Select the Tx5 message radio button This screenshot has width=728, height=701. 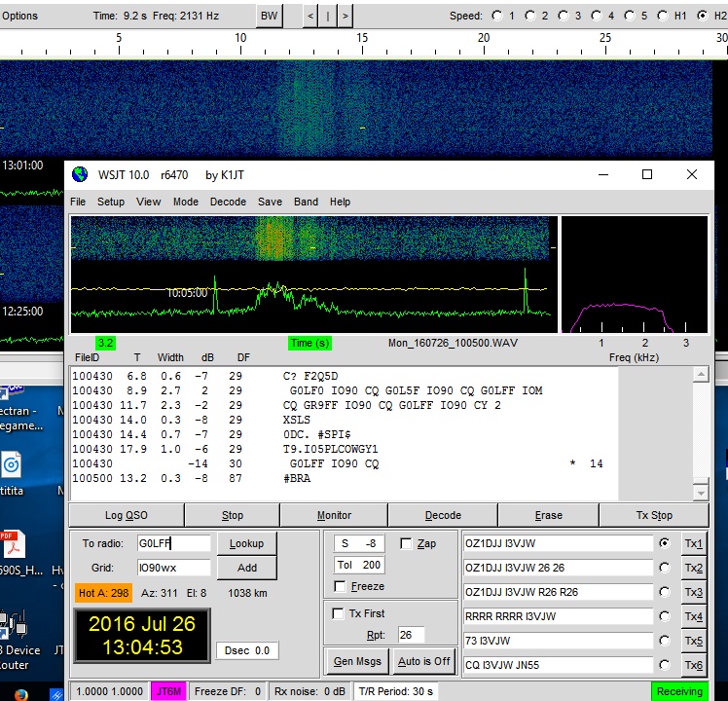pyautogui.click(x=665, y=641)
